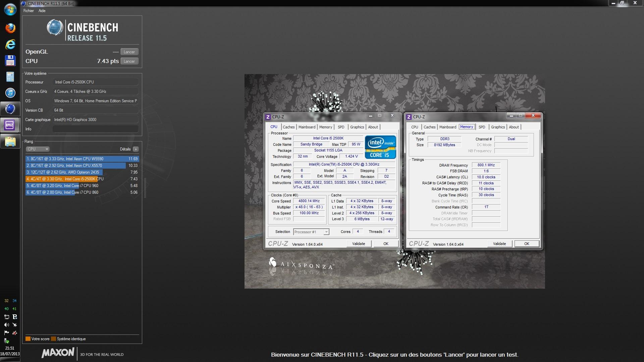Select ranking row AMD Opteron 2435
Image resolution: width=644 pixels, height=362 pixels.
(x=82, y=172)
